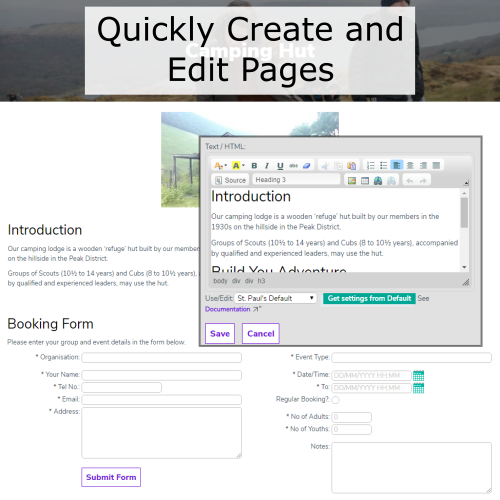Open the yellow background highlight color picker
500x500 pixels.
[x=238, y=165]
